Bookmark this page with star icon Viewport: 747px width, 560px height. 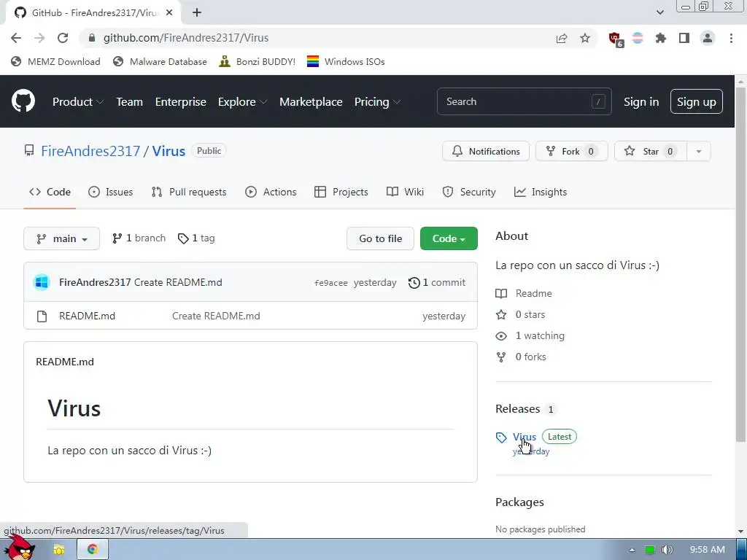(x=585, y=38)
